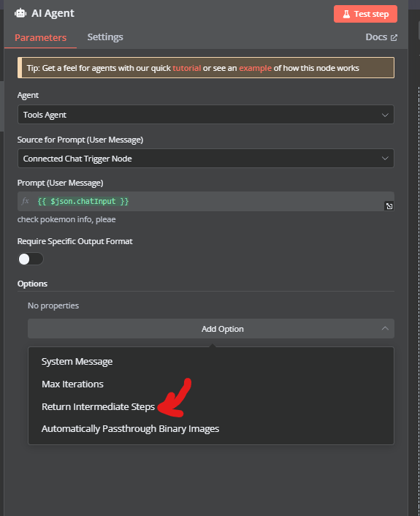Toggle Require Specific Output Format switch
The height and width of the screenshot is (516, 420).
pos(30,259)
